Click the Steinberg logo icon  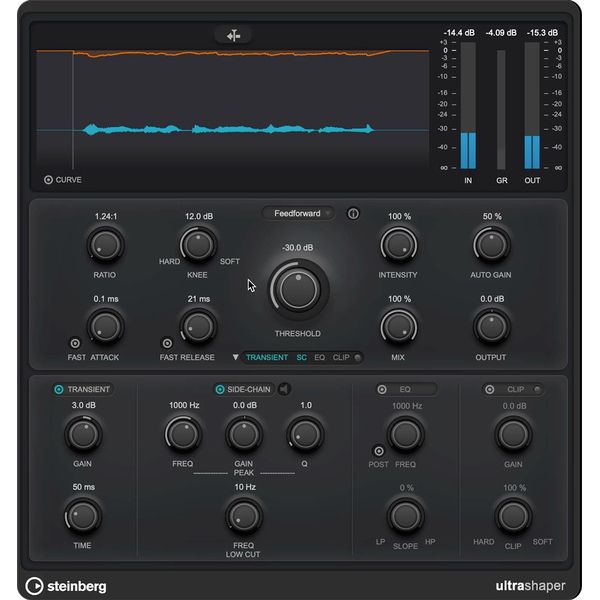tap(34, 586)
